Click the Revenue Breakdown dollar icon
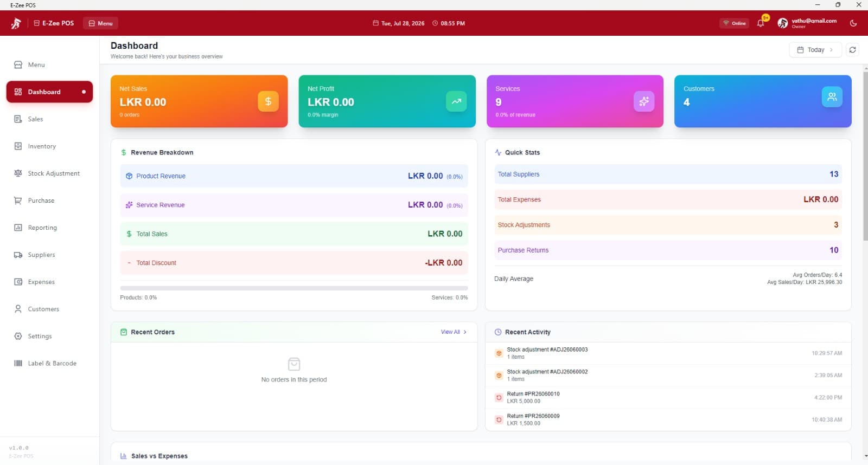 (124, 153)
